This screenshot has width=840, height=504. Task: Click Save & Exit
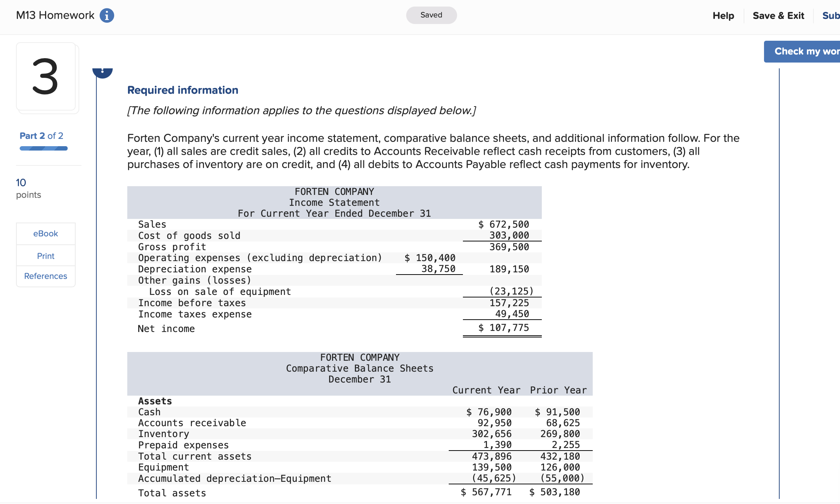(778, 16)
